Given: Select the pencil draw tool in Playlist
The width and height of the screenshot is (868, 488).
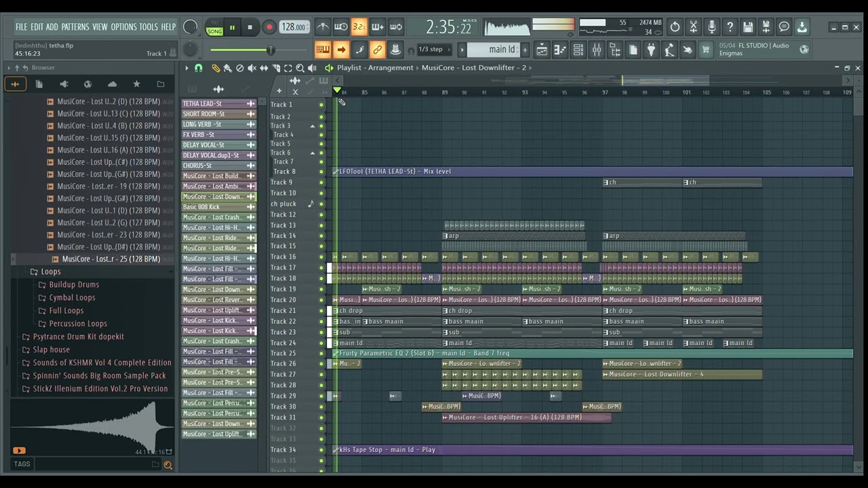Looking at the screenshot, I should 216,68.
